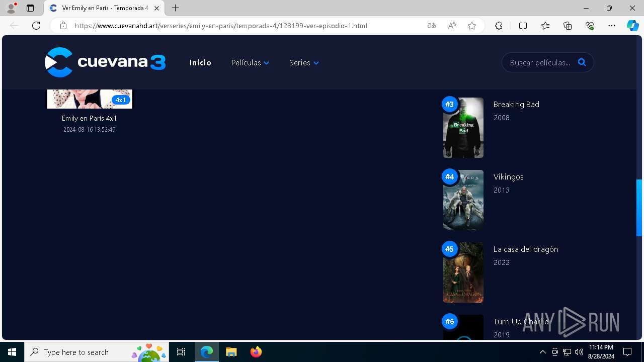Open La casa del dragón poster
Screen dimensions: 644x362
point(463,273)
